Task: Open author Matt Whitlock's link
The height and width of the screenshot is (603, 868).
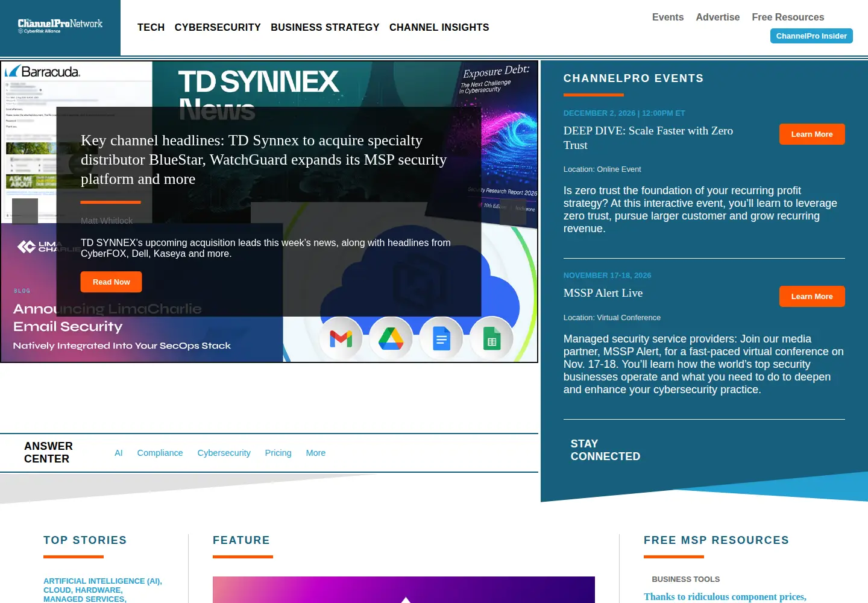Action: click(107, 221)
